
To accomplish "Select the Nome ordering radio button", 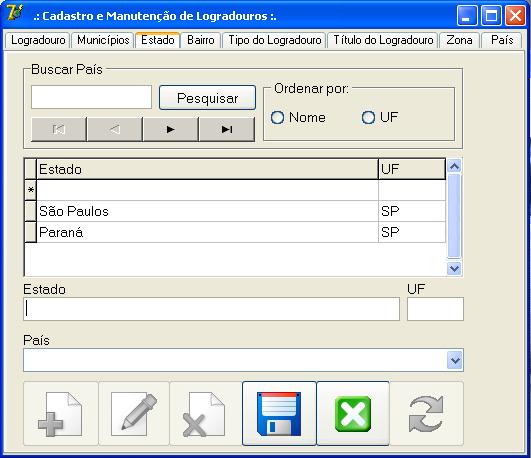I will point(277,118).
